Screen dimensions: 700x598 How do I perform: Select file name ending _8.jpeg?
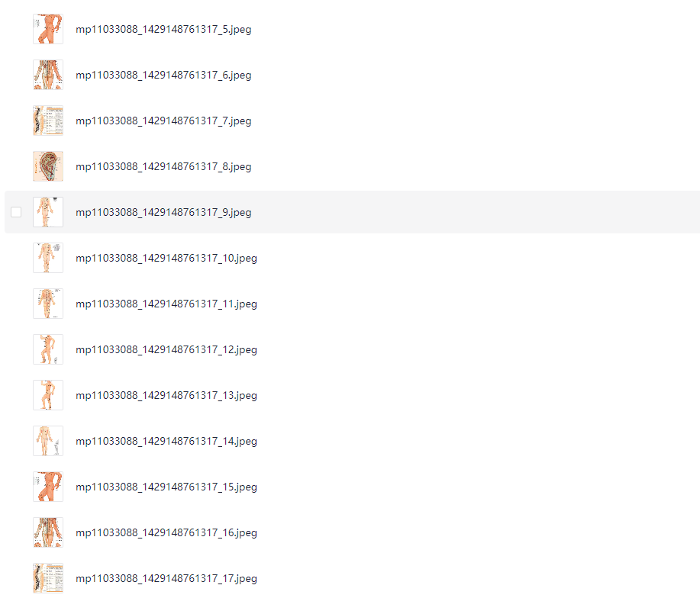click(x=163, y=167)
